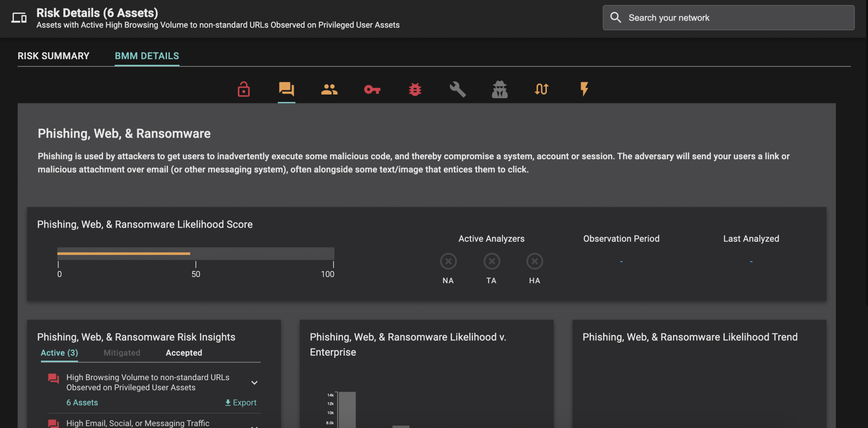Open the people group category icon
The height and width of the screenshot is (428, 868).
click(329, 89)
